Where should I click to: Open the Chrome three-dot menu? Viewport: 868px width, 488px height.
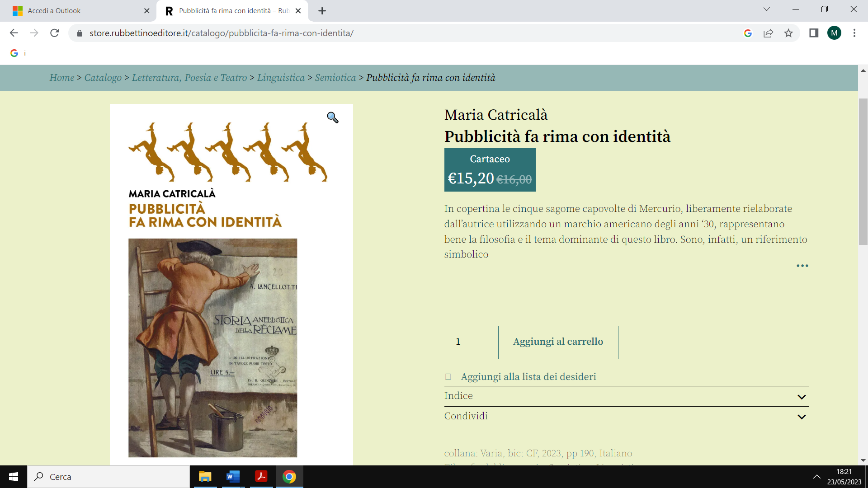point(854,33)
